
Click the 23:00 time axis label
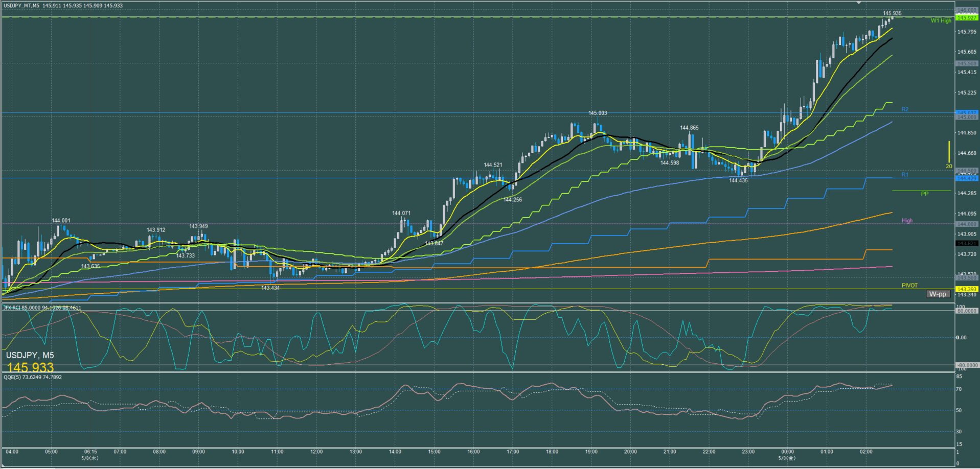pyautogui.click(x=748, y=452)
